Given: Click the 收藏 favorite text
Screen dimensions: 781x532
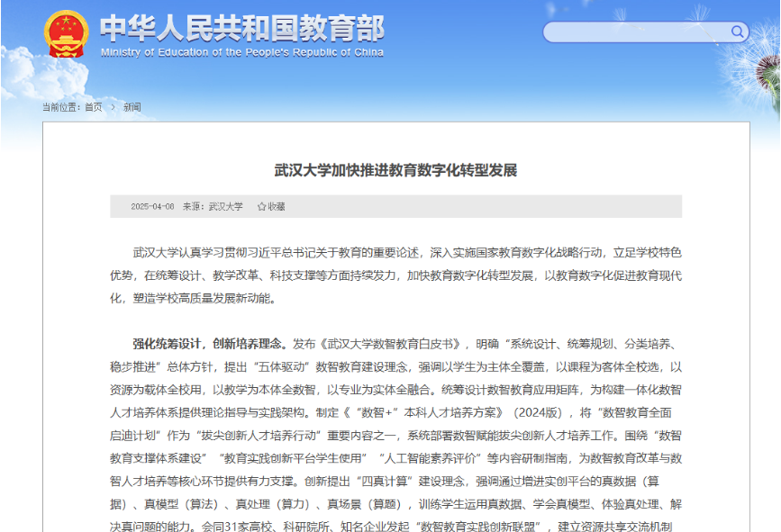Looking at the screenshot, I should (x=277, y=206).
